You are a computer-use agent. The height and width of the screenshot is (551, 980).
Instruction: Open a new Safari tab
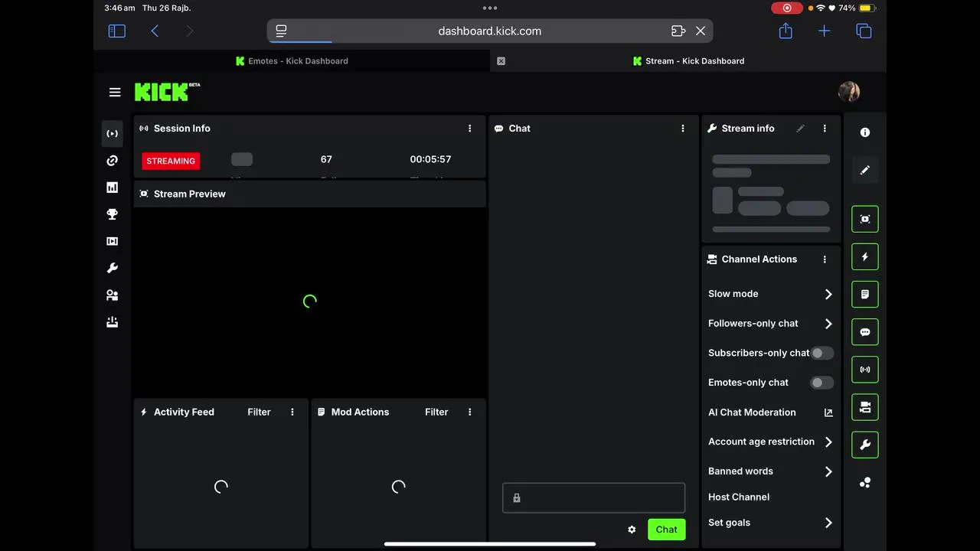(824, 31)
